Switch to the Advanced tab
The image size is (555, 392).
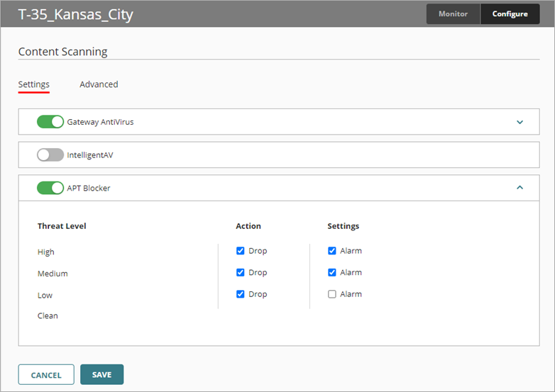[99, 84]
